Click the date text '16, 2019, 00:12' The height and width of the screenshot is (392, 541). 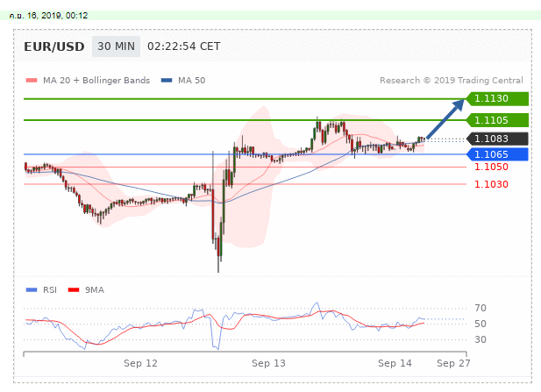57,16
